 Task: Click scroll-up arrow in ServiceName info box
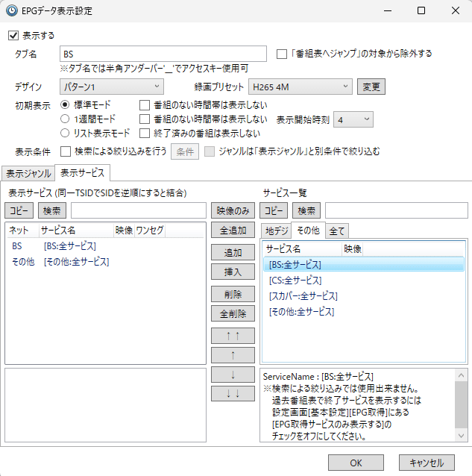click(x=462, y=375)
